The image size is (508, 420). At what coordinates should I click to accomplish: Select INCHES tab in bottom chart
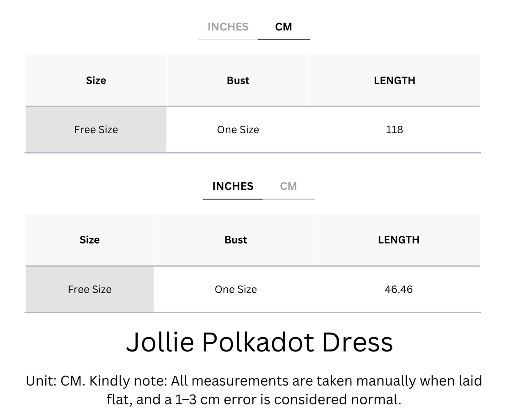pyautogui.click(x=233, y=186)
